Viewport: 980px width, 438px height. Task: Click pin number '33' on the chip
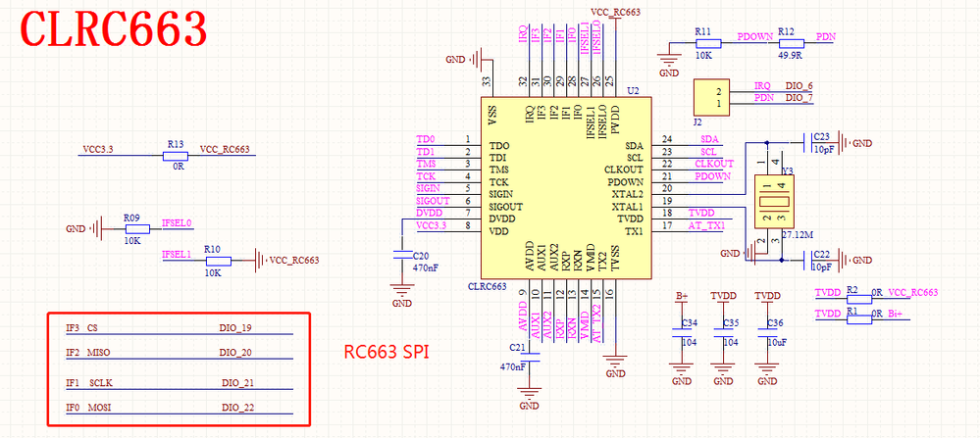[x=487, y=81]
